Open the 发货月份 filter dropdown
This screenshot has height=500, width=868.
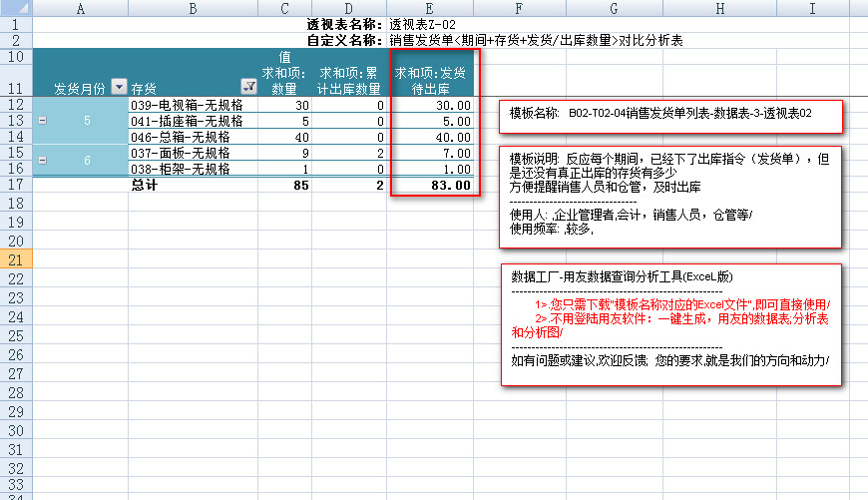pyautogui.click(x=119, y=88)
